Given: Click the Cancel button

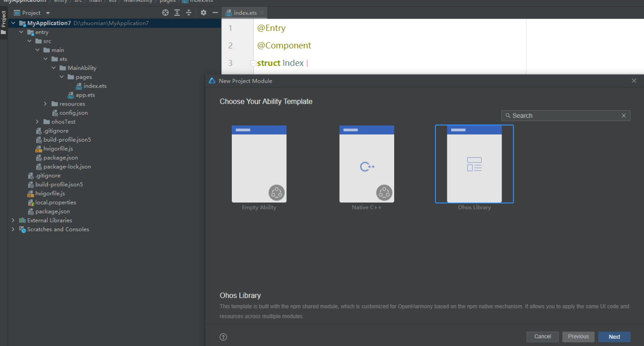Looking at the screenshot, I should click(x=542, y=336).
